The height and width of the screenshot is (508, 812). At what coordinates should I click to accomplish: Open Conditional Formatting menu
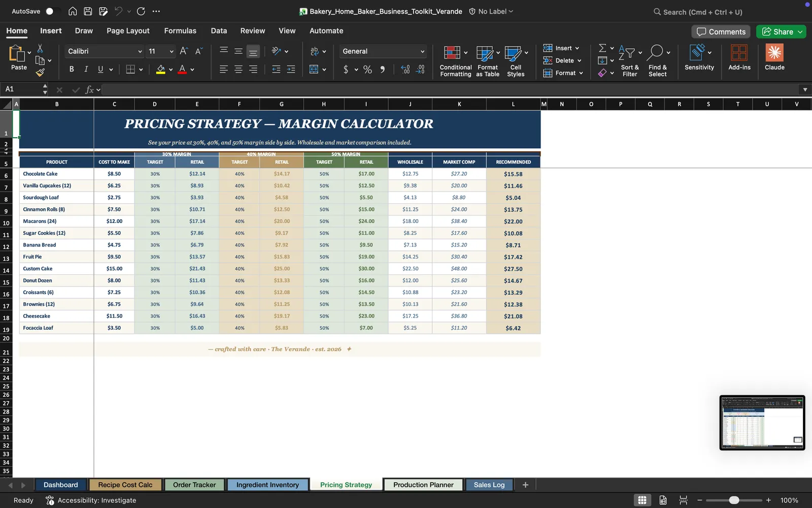(455, 61)
